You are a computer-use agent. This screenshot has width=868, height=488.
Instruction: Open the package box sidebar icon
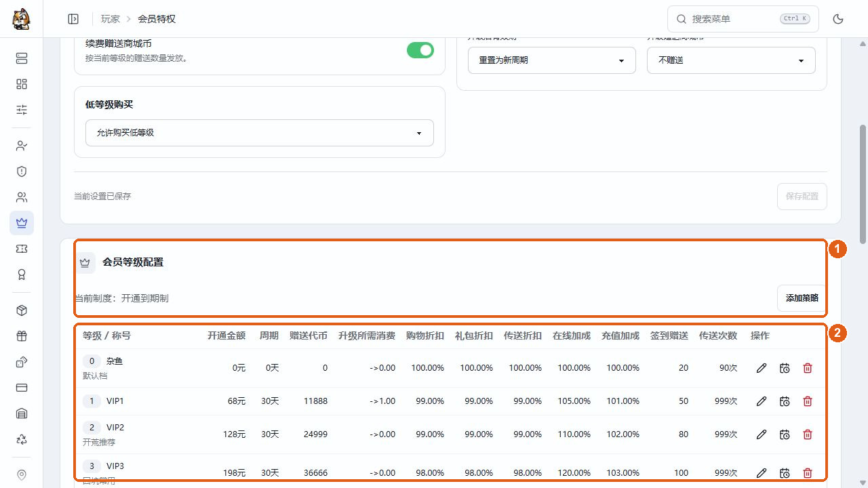(22, 310)
